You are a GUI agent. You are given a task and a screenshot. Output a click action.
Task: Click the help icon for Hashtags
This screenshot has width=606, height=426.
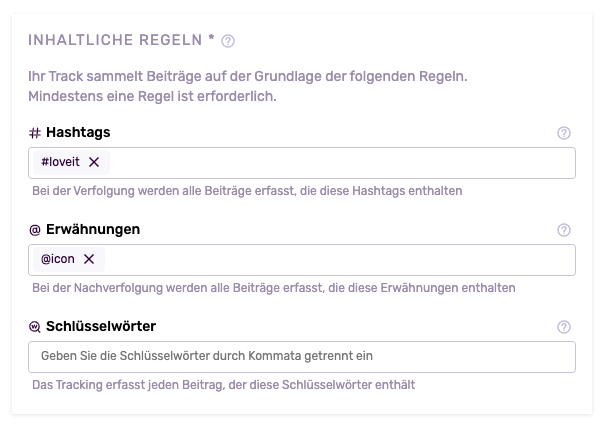(x=564, y=133)
